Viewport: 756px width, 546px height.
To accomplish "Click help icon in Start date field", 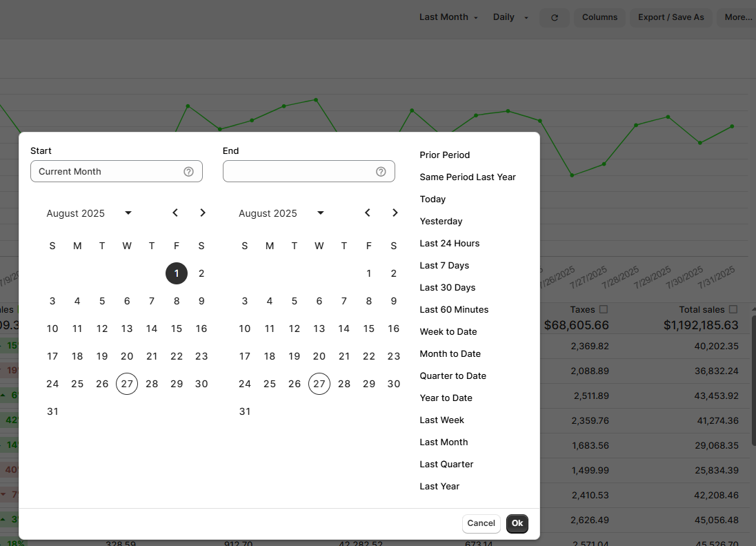I will [x=188, y=172].
